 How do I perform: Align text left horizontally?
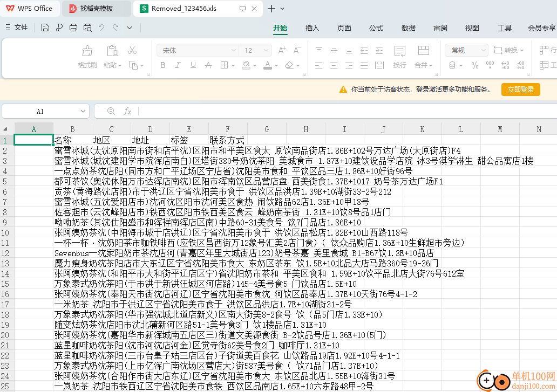pyautogui.click(x=318, y=65)
